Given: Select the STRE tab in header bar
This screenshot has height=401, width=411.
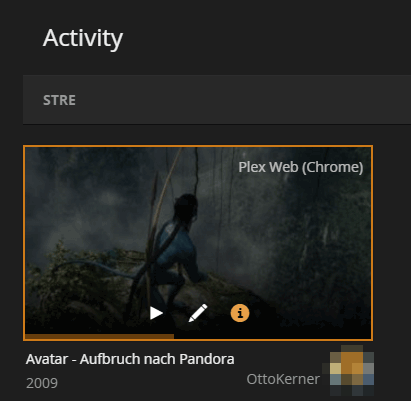Looking at the screenshot, I should [59, 100].
